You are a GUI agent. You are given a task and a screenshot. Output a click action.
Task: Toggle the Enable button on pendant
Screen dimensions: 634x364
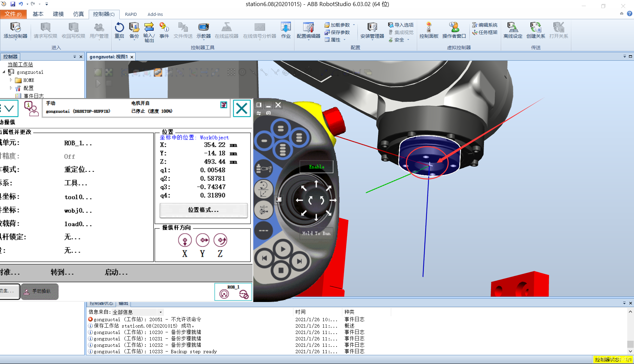[317, 167]
